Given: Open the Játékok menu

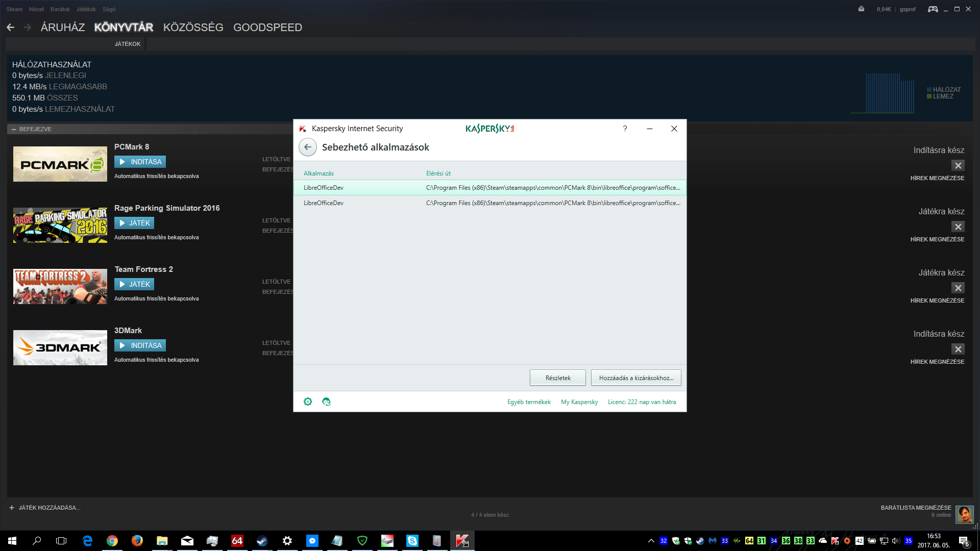Looking at the screenshot, I should pos(86,9).
